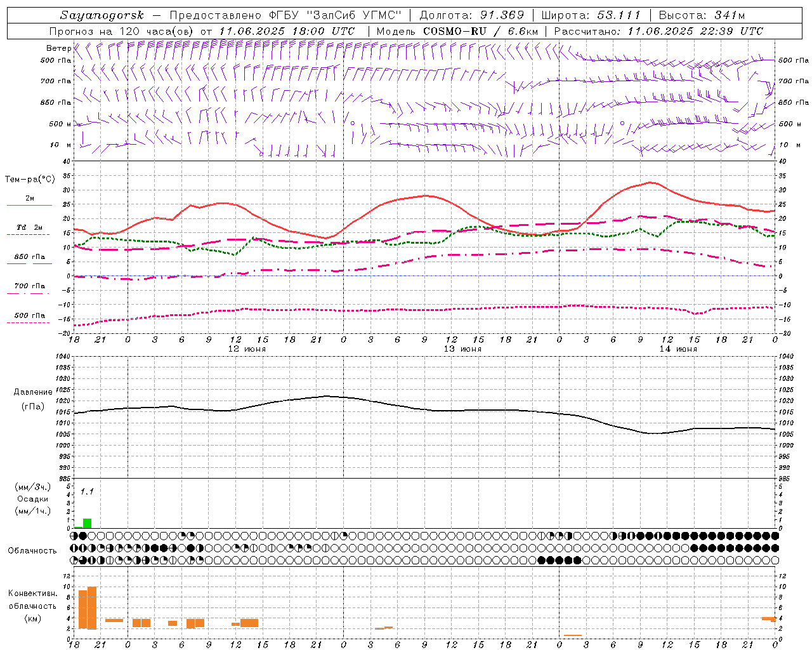
Task: Click the Высота 341м elevation field
Action: (702, 15)
